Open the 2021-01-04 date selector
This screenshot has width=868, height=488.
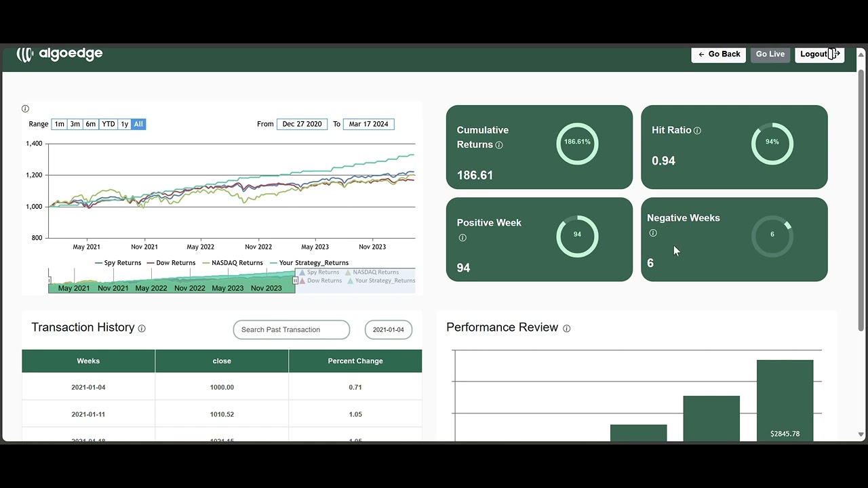tap(389, 330)
